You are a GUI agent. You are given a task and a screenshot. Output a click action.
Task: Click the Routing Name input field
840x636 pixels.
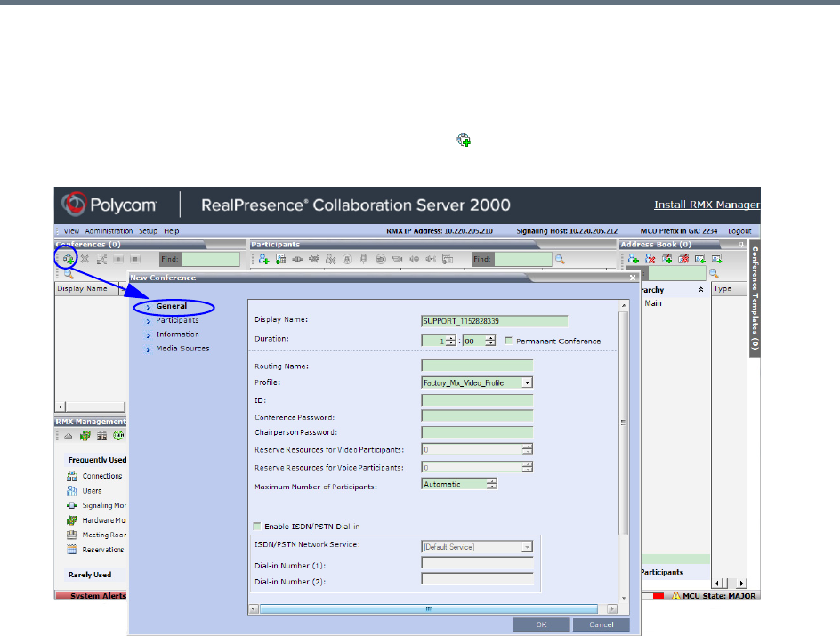(477, 366)
